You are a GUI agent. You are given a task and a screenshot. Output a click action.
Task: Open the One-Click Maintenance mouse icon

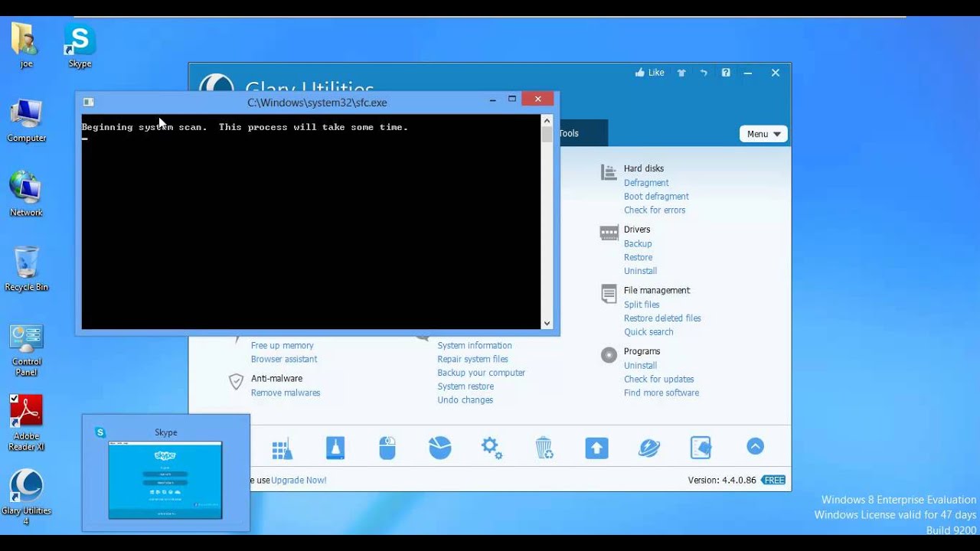click(387, 448)
